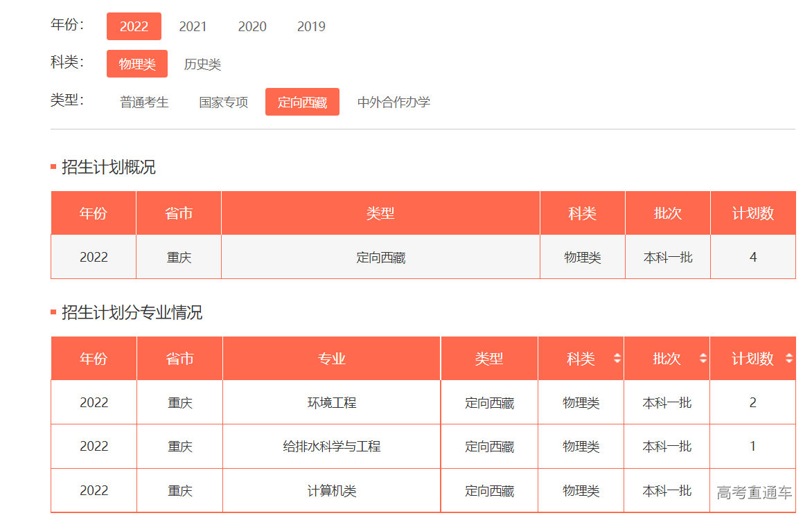Choose 2019 in the year row
The image size is (812, 520).
click(x=311, y=26)
